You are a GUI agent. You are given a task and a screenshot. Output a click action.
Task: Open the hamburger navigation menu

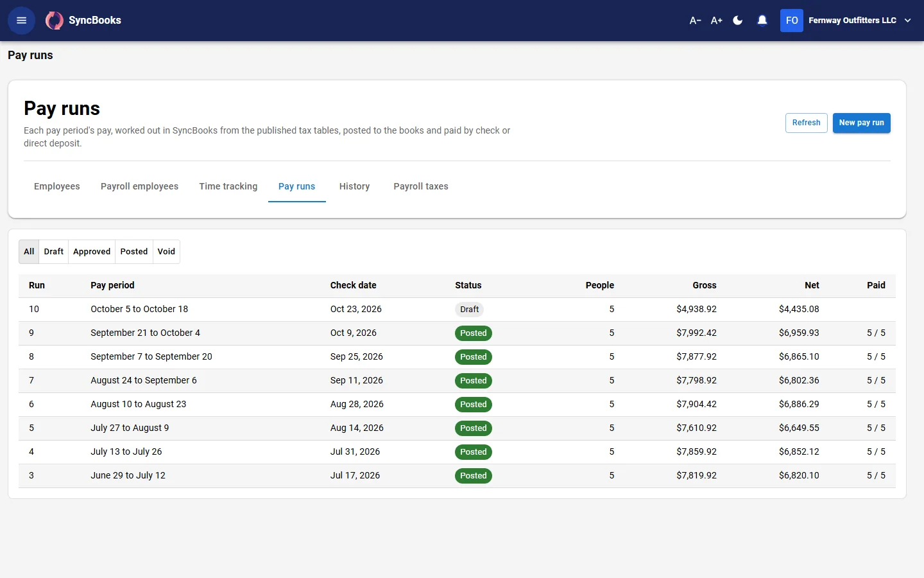coord(21,21)
